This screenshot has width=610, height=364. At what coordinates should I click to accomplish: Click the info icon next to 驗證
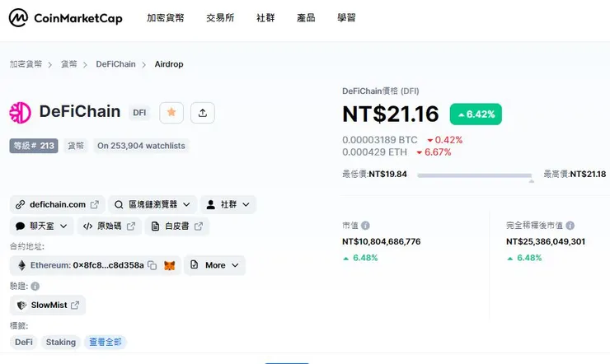pyautogui.click(x=35, y=287)
